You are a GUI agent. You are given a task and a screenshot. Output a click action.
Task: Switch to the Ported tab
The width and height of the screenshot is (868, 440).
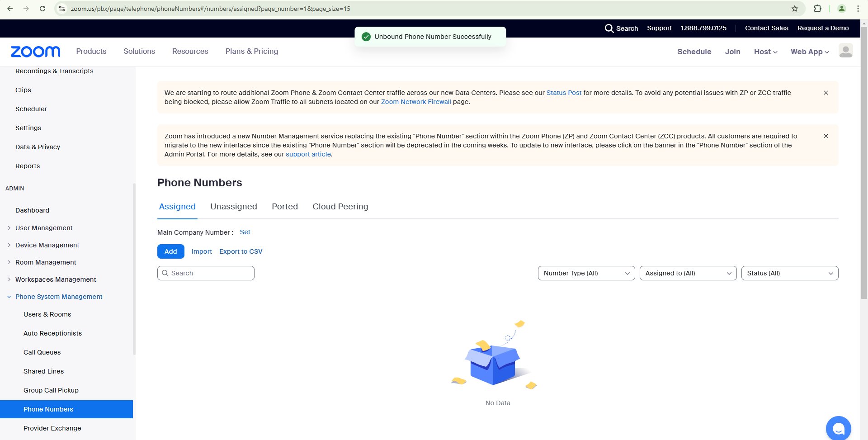point(285,207)
